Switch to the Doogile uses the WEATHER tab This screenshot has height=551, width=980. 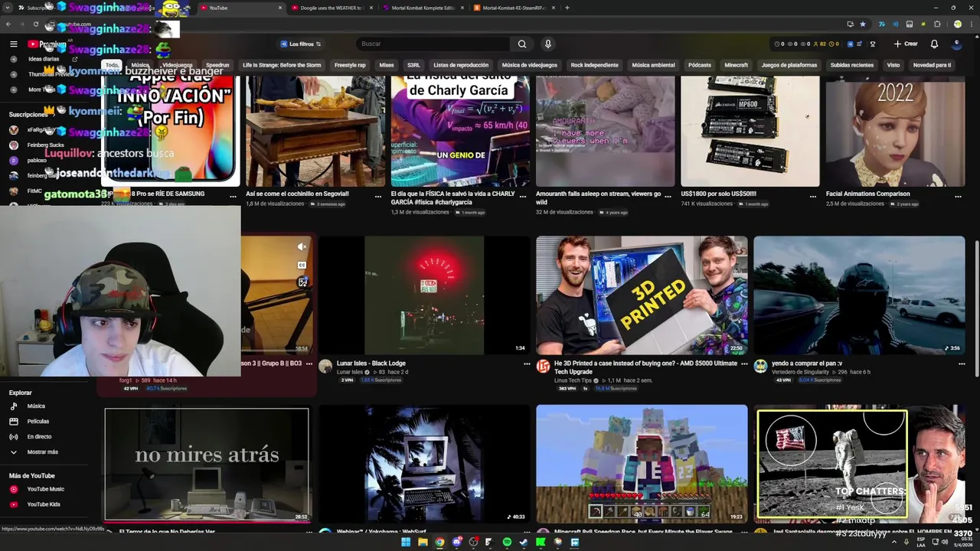[x=332, y=8]
